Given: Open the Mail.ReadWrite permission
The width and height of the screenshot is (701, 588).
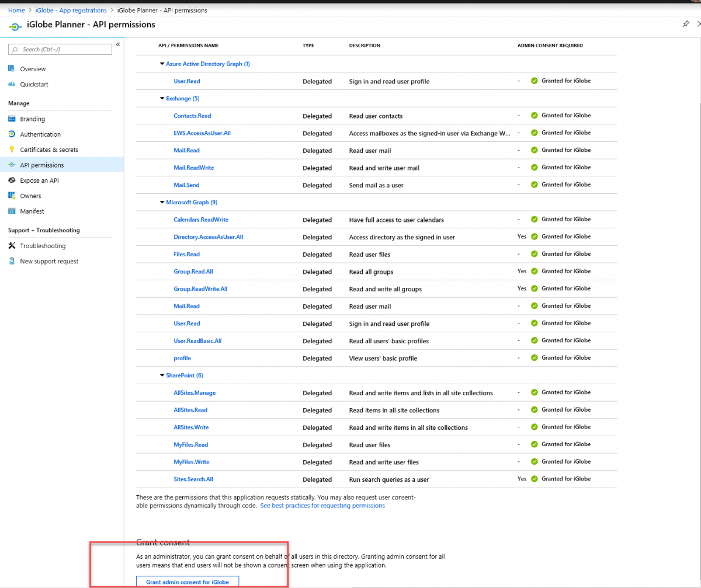Looking at the screenshot, I should (194, 168).
